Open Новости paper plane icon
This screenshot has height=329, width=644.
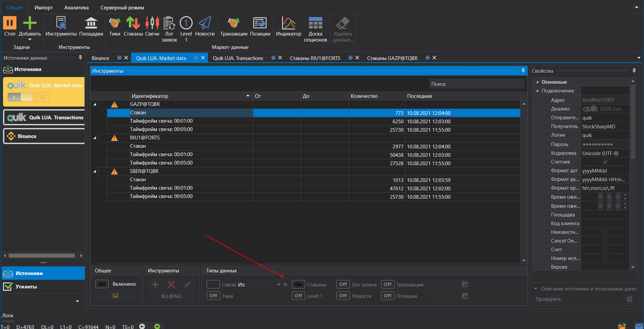205,23
